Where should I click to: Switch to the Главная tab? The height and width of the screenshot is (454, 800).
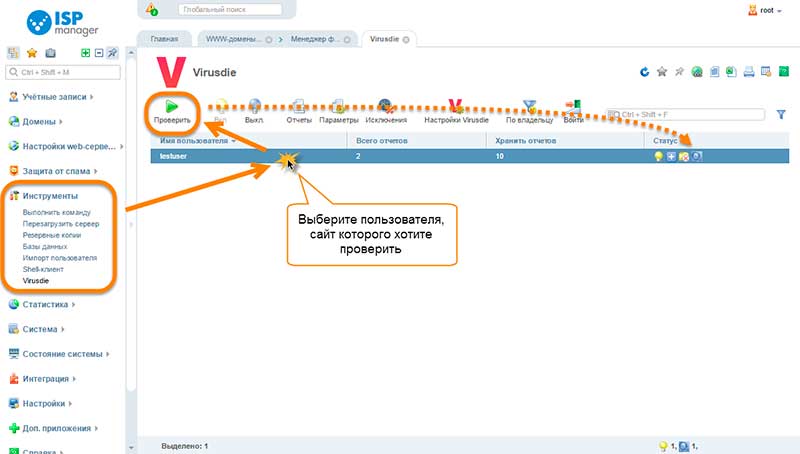164,39
